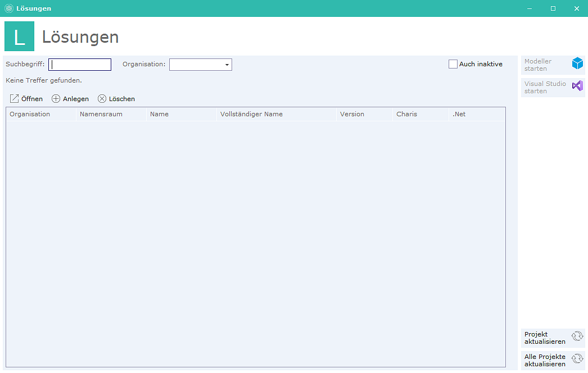This screenshot has height=373, width=588.
Task: Click the Löschen cross circle icon
Action: (x=102, y=99)
